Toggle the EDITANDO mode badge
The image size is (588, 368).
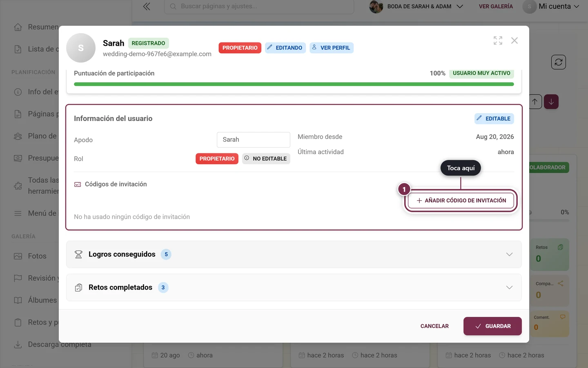coord(285,48)
